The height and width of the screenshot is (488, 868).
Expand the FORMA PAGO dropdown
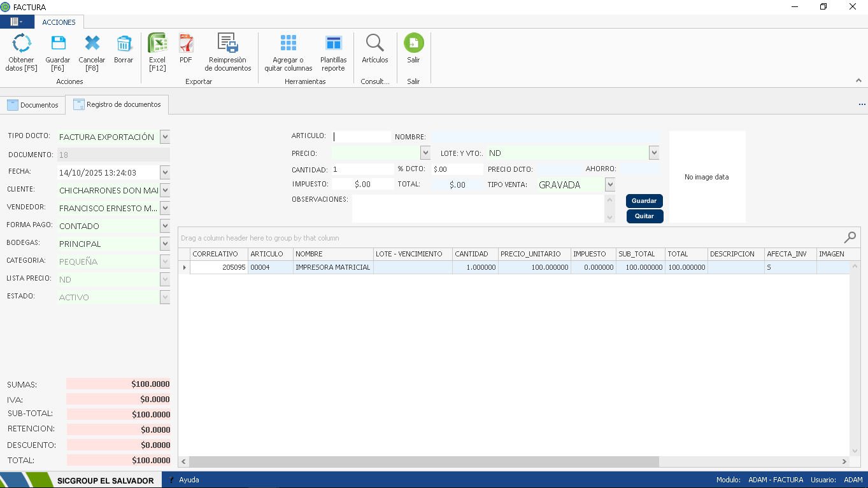[x=165, y=226]
